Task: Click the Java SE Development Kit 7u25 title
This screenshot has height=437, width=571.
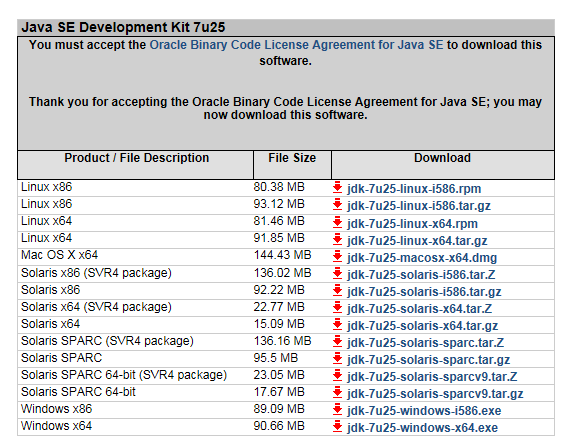Action: [123, 27]
